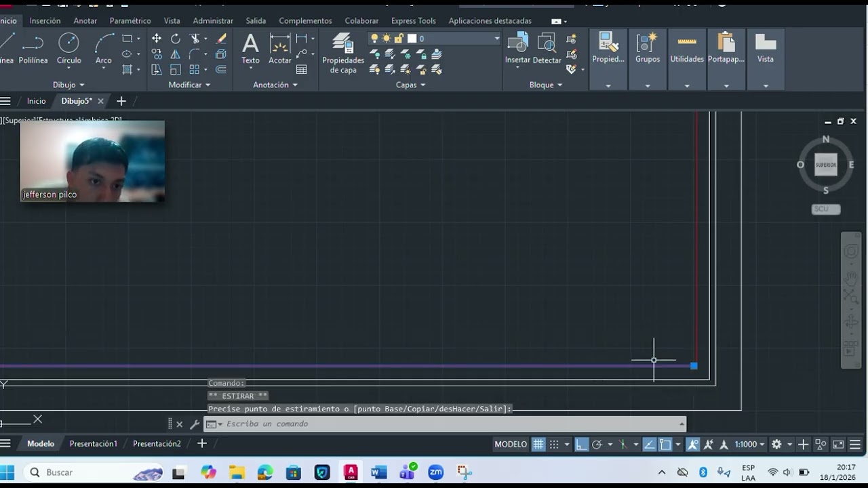This screenshot has width=868, height=488.
Task: Click the Detectar block icon
Action: [547, 49]
